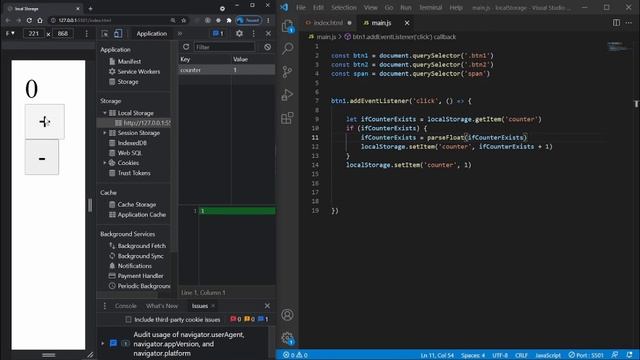640x360 pixels.
Task: Close the bottom drawer in DevTools
Action: (x=267, y=306)
